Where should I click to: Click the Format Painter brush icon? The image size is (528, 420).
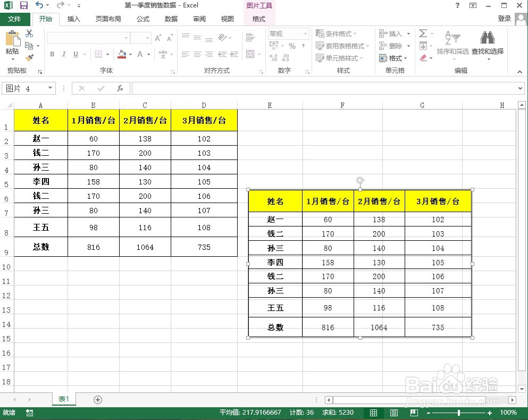click(x=29, y=57)
